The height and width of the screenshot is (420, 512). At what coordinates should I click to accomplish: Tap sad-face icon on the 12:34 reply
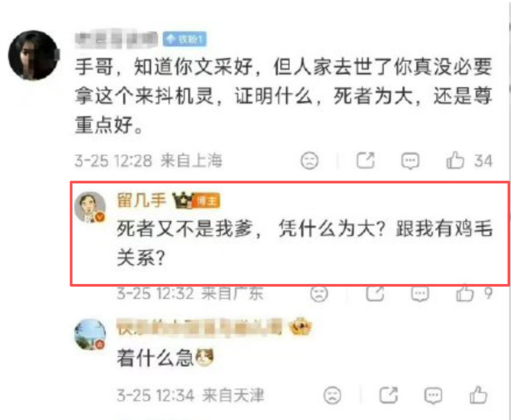[332, 395]
